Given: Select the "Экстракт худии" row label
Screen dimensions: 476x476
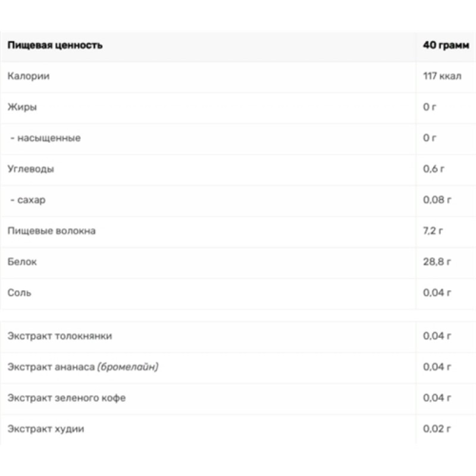Looking at the screenshot, I should tap(46, 429).
